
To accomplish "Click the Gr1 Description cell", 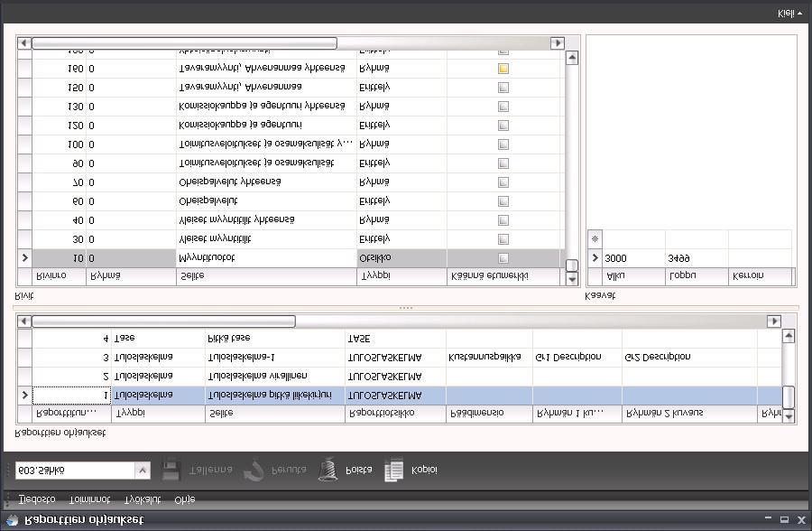I will [x=577, y=358].
